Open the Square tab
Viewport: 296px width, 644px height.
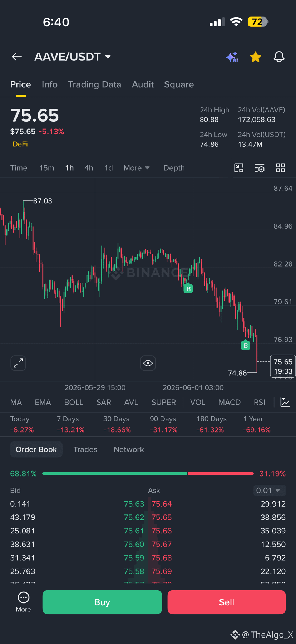(179, 84)
